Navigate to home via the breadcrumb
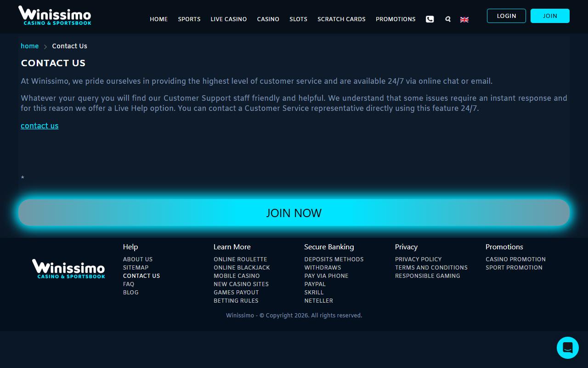 [29, 46]
